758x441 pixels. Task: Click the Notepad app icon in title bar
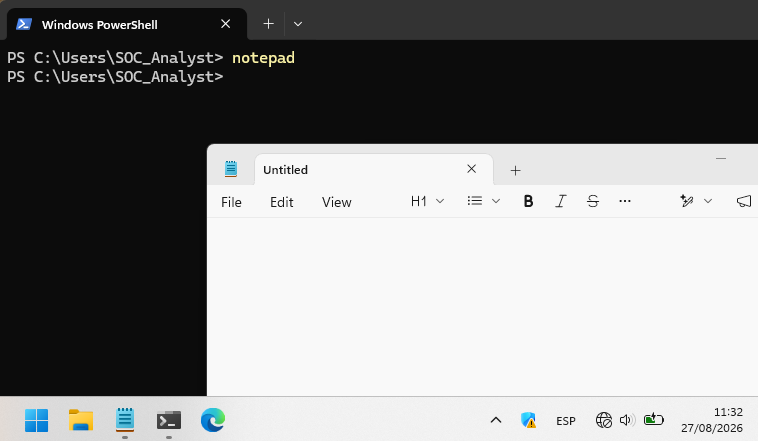[x=231, y=169]
